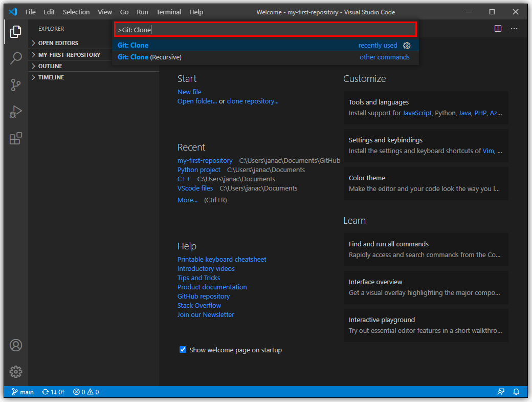532x402 pixels.
Task: Expand the Outline section
Action: click(x=94, y=66)
